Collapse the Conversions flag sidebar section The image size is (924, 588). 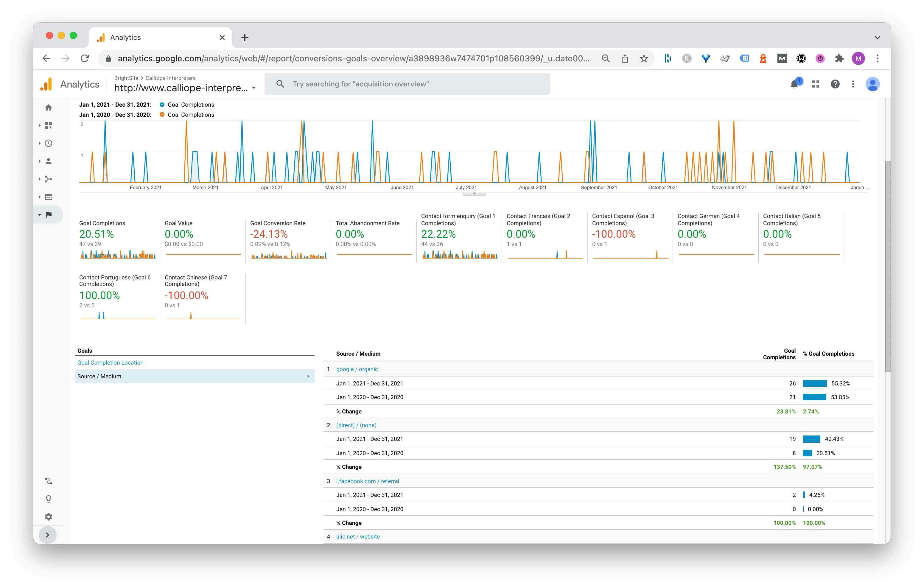pos(48,215)
